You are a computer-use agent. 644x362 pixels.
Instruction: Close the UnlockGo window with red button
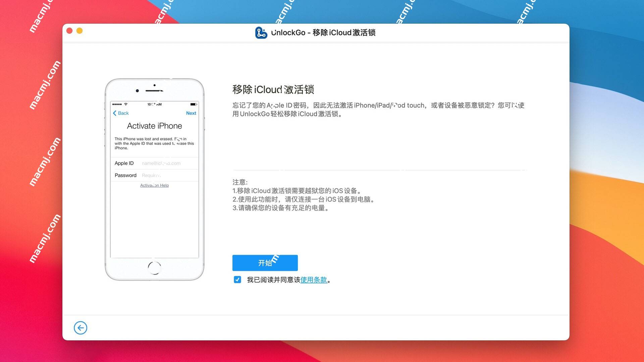click(x=69, y=31)
